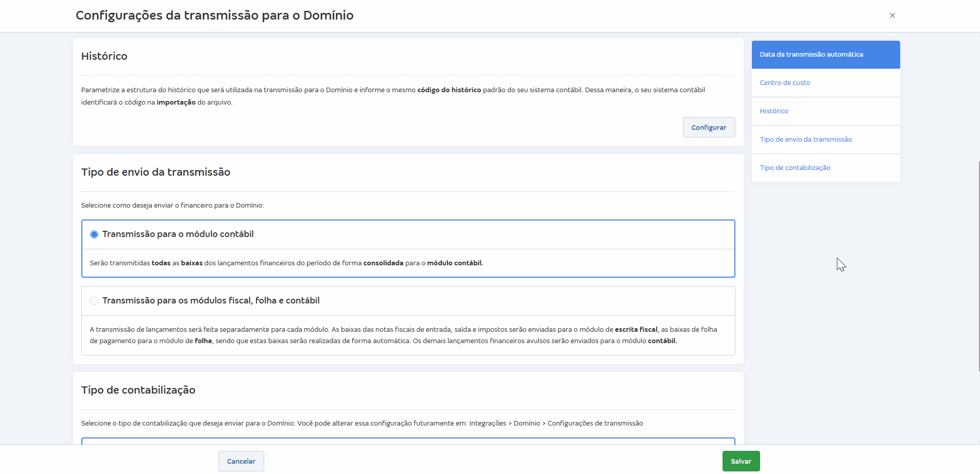Navigate to the Histórico sidebar item
Screen dimensions: 980x474
pos(773,111)
